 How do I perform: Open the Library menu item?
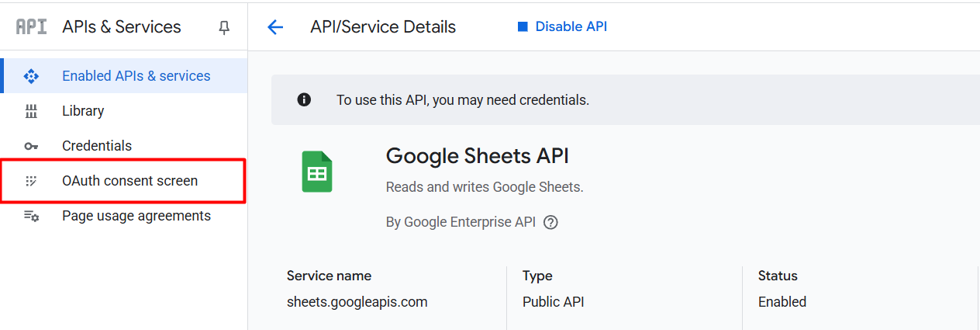pos(124,111)
